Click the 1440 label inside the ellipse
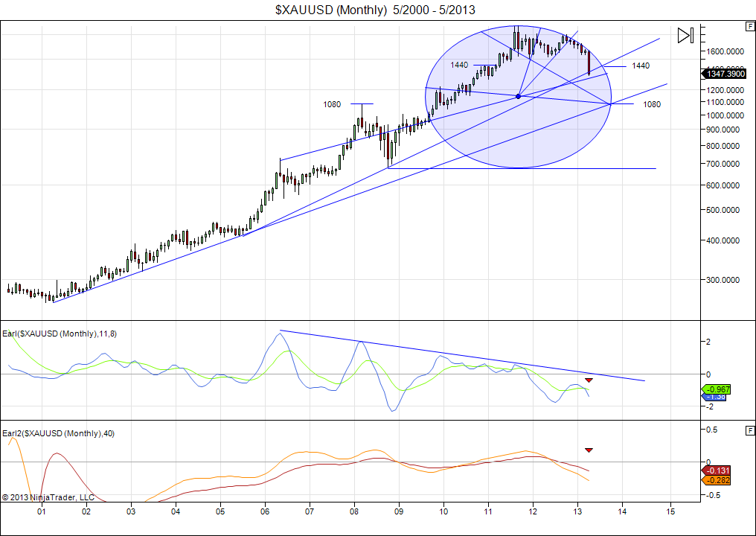 pyautogui.click(x=459, y=66)
